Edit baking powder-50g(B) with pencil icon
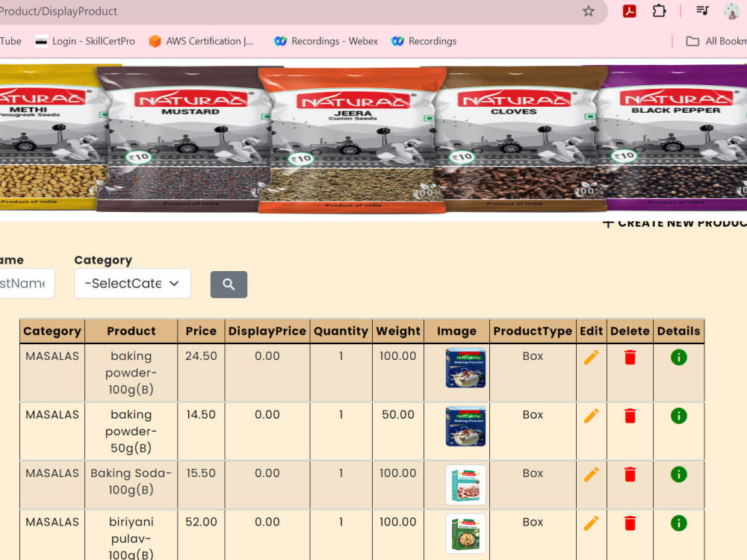This screenshot has width=747, height=560. pos(591,416)
